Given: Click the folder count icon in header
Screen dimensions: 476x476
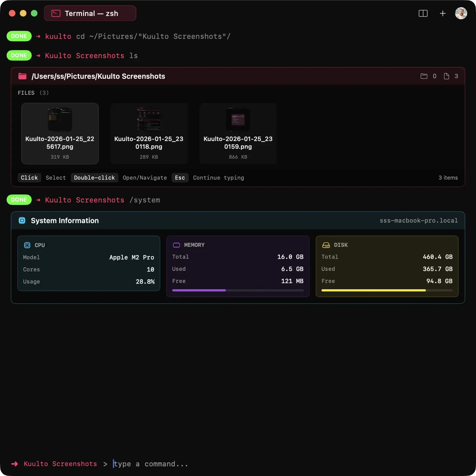Looking at the screenshot, I should (424, 76).
